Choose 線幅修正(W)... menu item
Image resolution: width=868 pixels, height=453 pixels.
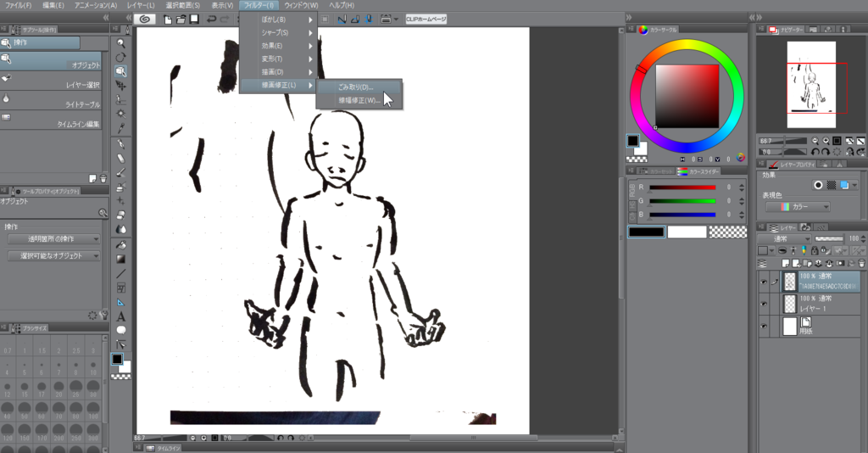pyautogui.click(x=359, y=100)
